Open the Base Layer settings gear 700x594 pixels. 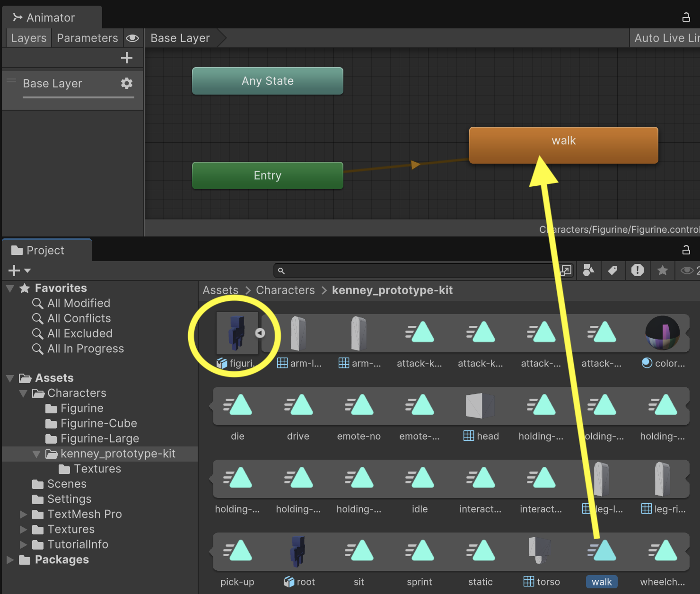126,83
